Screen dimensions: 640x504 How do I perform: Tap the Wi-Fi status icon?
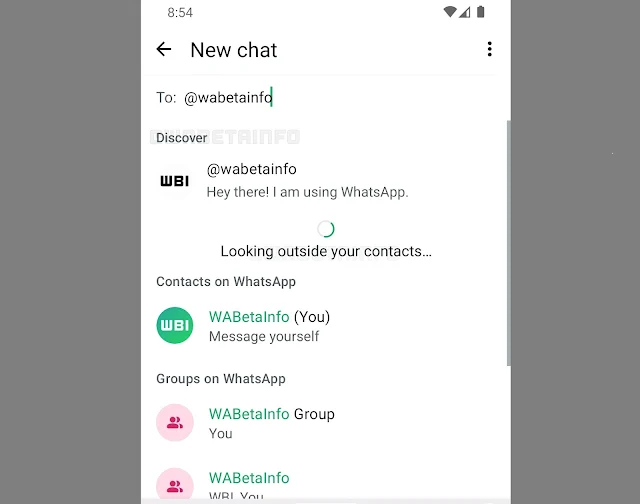450,12
